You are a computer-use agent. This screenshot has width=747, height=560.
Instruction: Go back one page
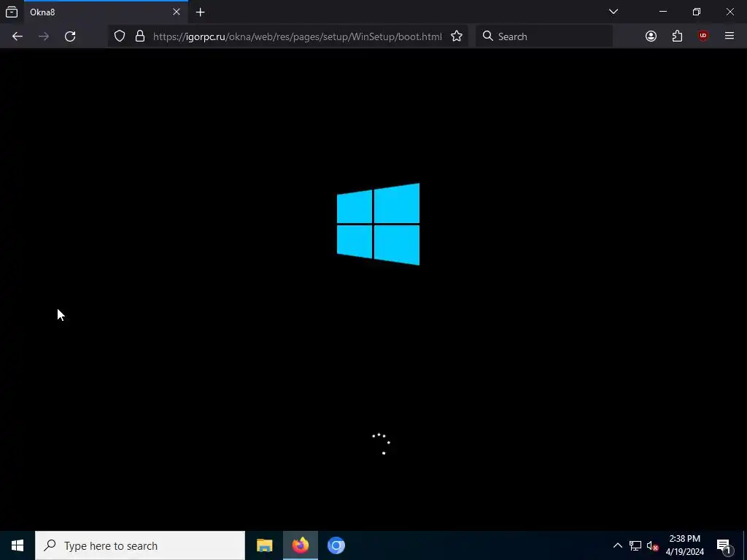18,36
